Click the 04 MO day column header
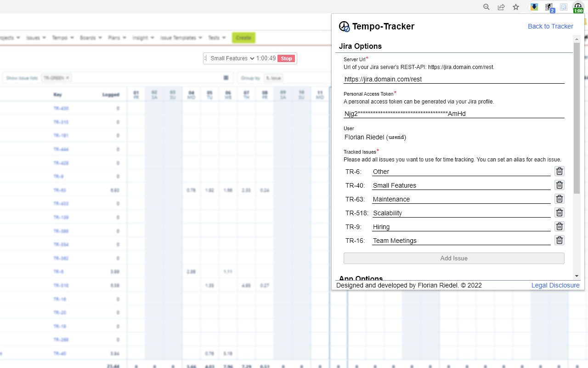The height and width of the screenshot is (368, 588). click(191, 95)
